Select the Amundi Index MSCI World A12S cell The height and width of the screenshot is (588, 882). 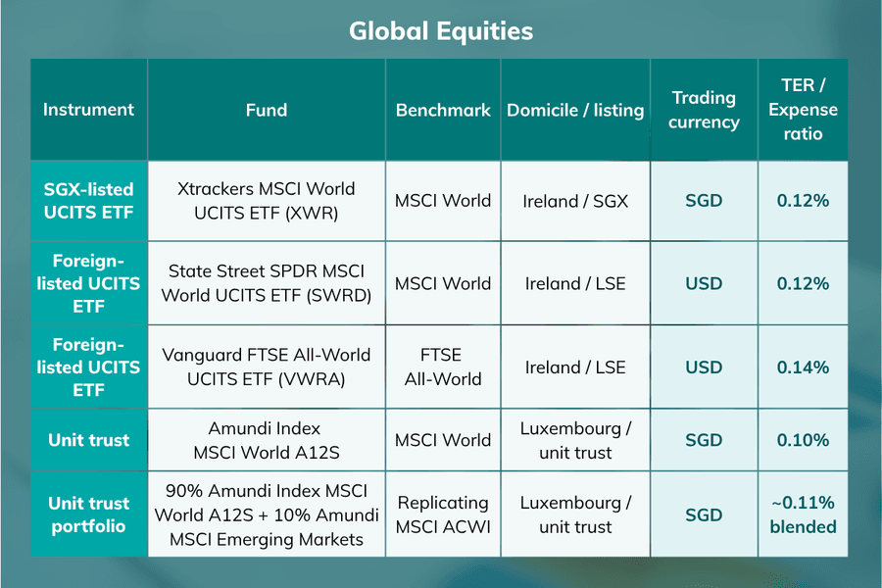(x=267, y=440)
